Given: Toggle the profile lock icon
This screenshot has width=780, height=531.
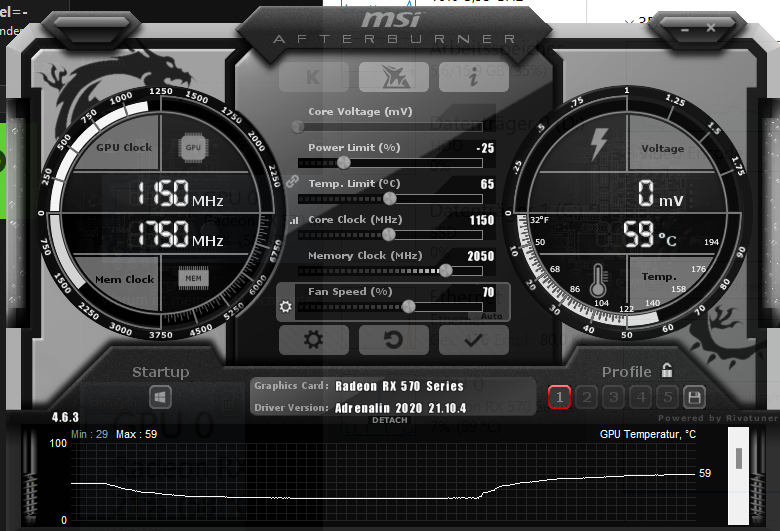Looking at the screenshot, I should [x=667, y=370].
